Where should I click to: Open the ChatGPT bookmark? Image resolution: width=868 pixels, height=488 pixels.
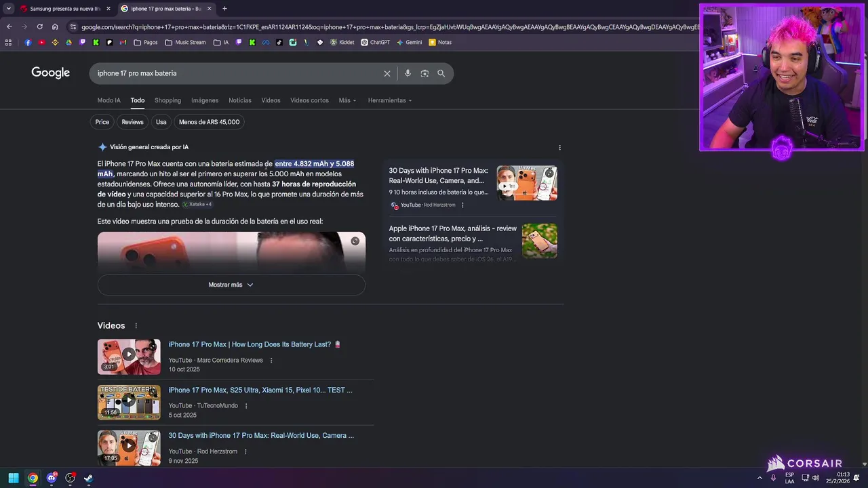tap(376, 42)
